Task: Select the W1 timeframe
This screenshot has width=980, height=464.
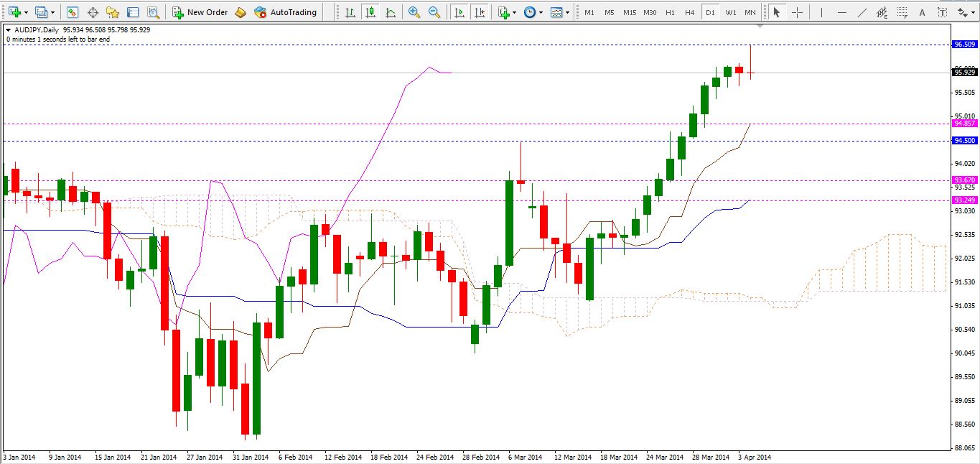Action: 730,12
